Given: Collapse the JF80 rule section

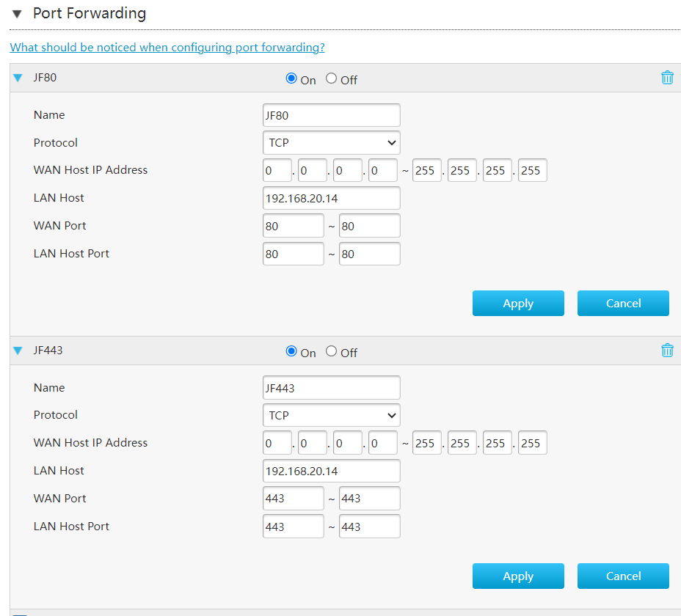Looking at the screenshot, I should coord(18,78).
